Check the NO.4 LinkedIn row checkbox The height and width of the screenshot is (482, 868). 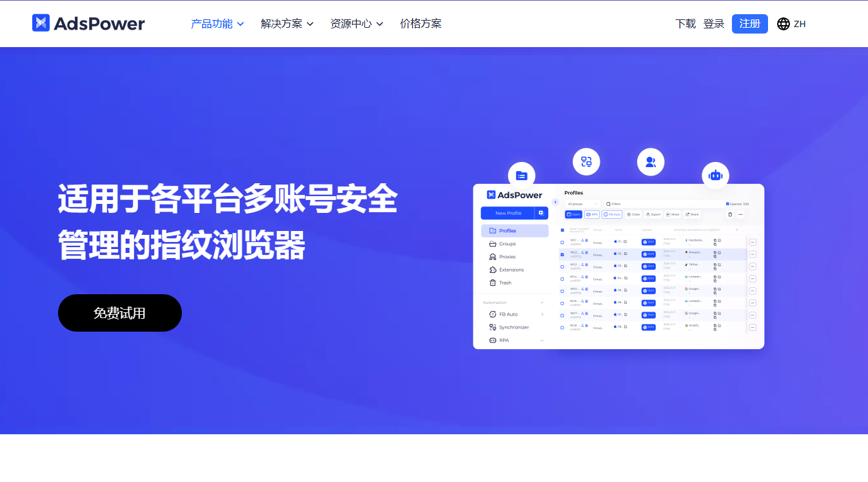tap(562, 279)
